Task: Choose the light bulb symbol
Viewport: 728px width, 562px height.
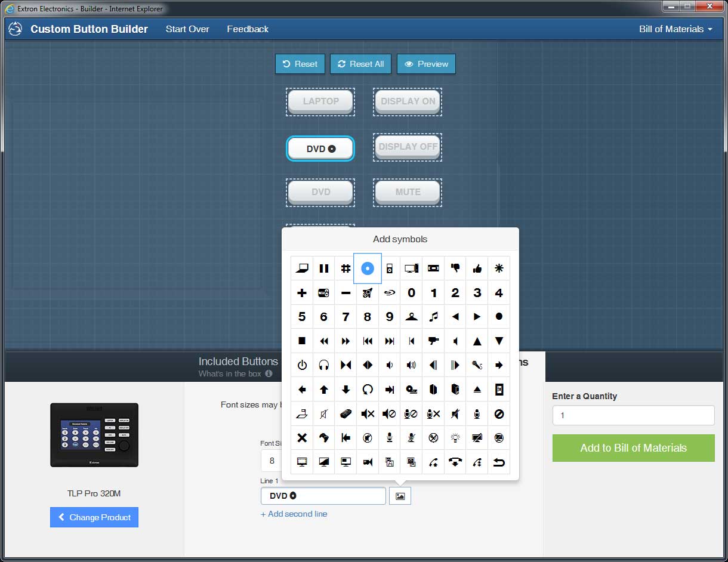Action: click(x=455, y=438)
